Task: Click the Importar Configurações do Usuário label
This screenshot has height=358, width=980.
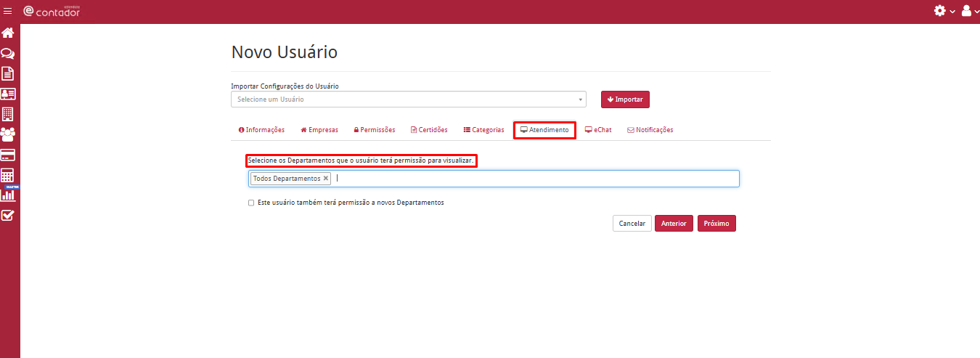Action: (x=285, y=86)
